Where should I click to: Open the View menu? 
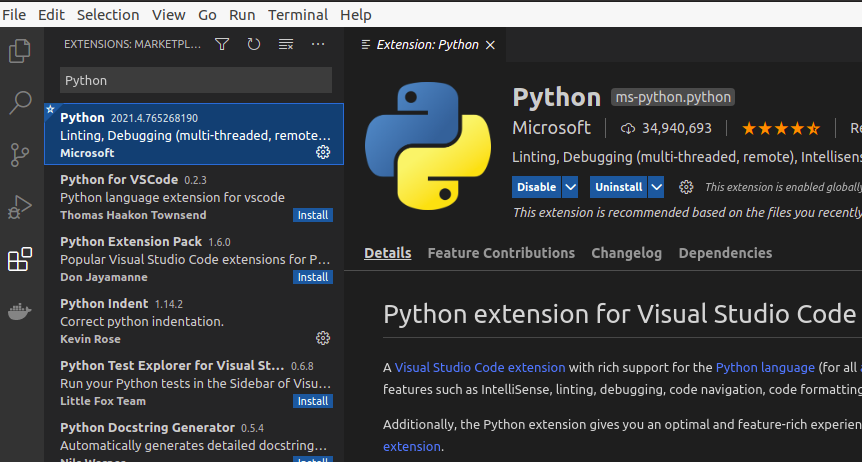169,15
